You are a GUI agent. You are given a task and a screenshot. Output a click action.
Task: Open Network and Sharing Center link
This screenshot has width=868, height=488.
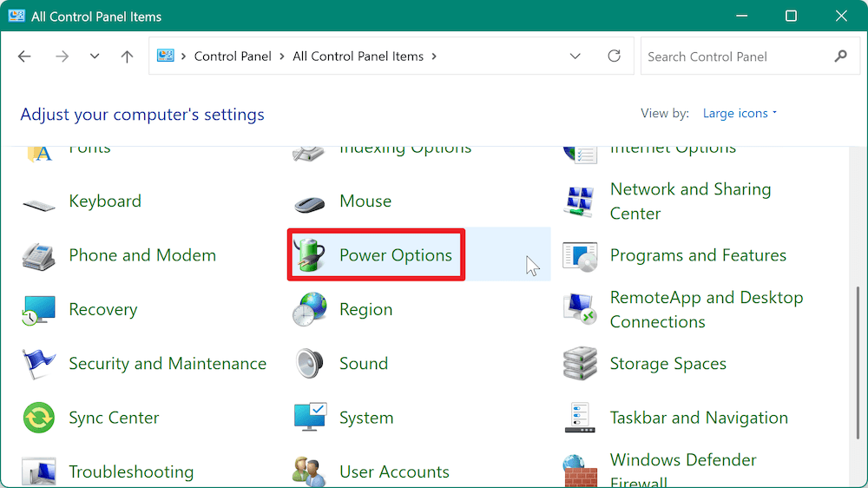coord(690,201)
